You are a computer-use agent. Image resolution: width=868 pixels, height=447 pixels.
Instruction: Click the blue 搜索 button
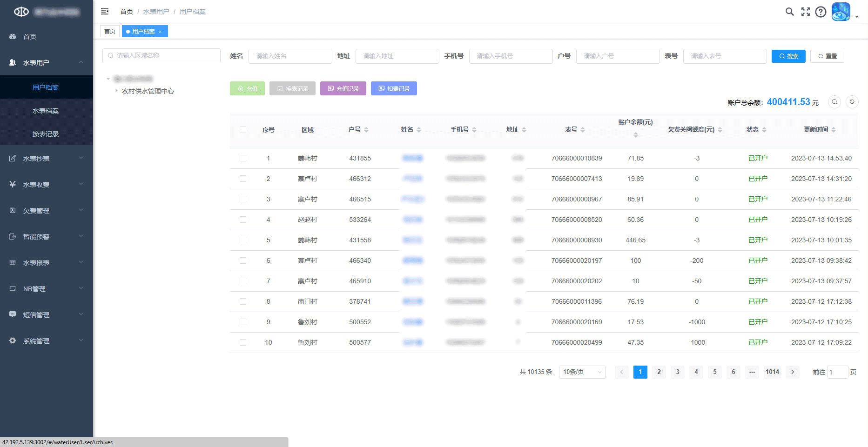click(x=788, y=56)
